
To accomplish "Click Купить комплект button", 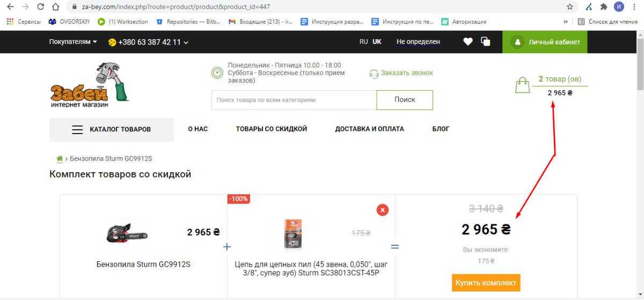I will click(486, 283).
